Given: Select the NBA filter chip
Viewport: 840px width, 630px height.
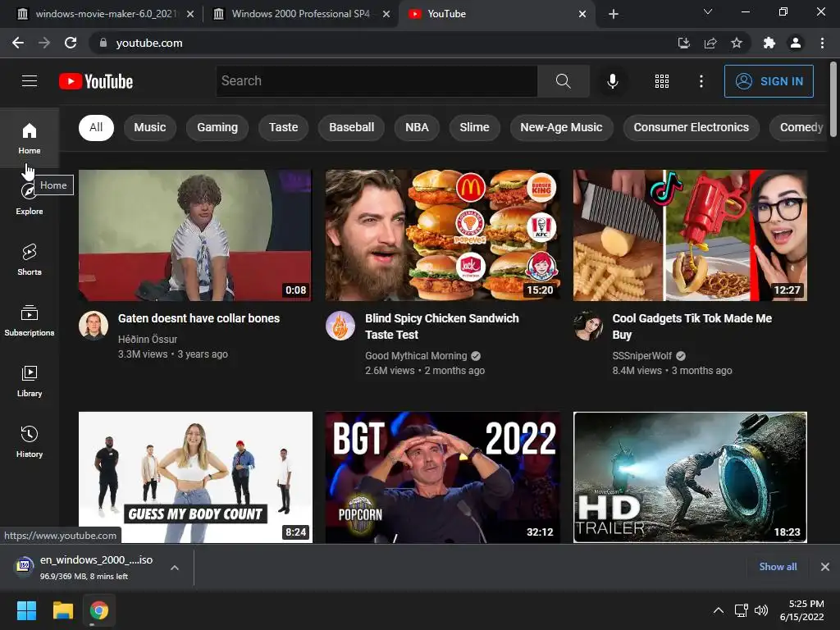Looking at the screenshot, I should click(417, 127).
